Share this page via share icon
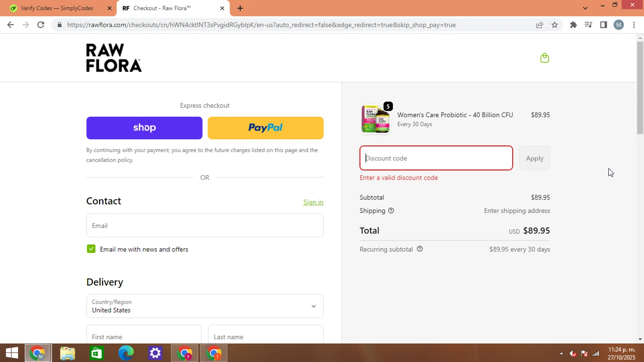Image resolution: width=644 pixels, height=362 pixels. point(540,25)
